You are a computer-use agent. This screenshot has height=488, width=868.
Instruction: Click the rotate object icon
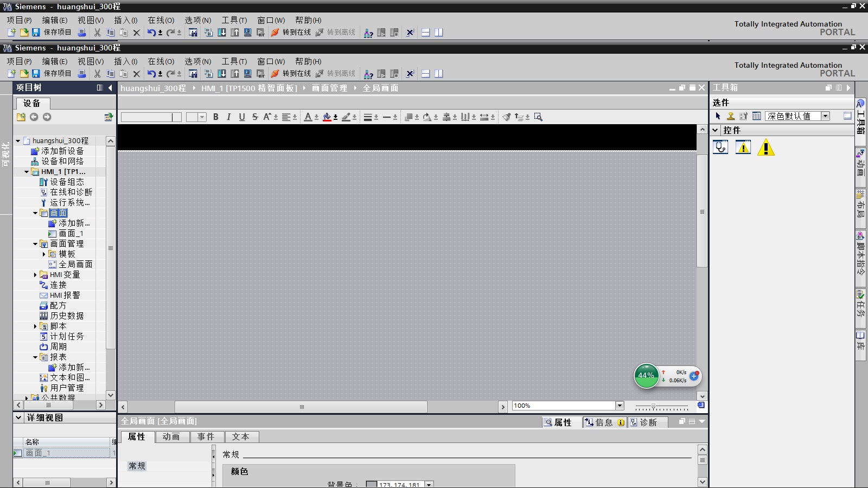[x=427, y=117]
